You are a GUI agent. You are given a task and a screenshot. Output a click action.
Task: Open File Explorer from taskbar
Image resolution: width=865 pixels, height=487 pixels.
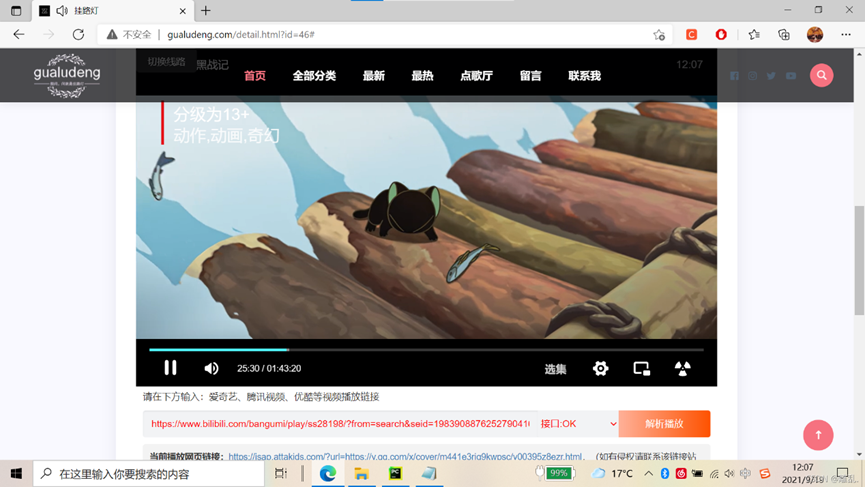click(361, 473)
